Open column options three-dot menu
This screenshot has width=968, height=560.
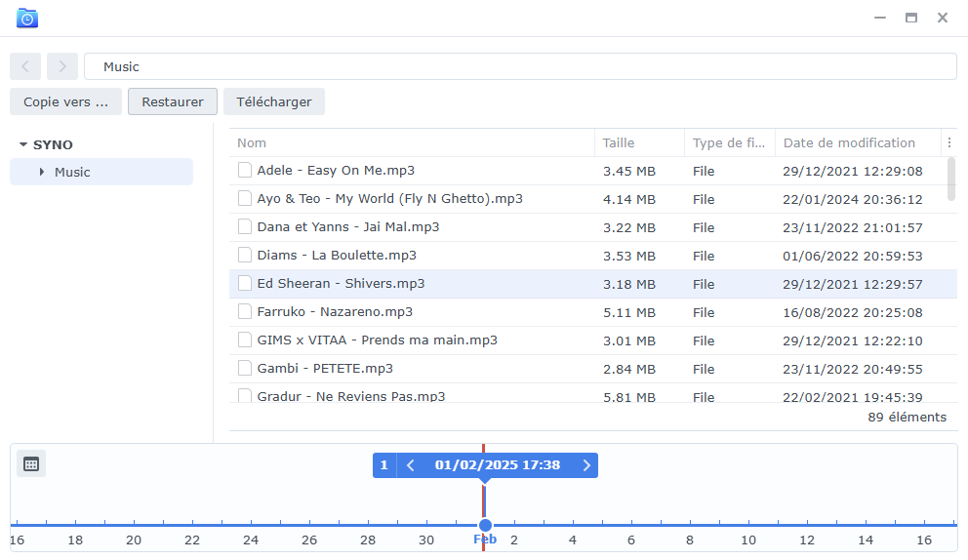point(948,142)
